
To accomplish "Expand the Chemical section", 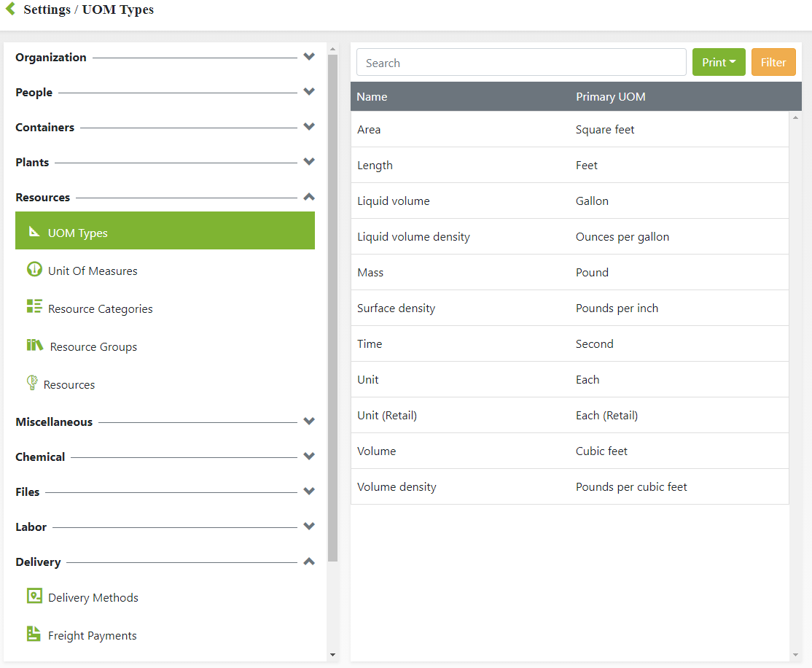I will tap(309, 457).
